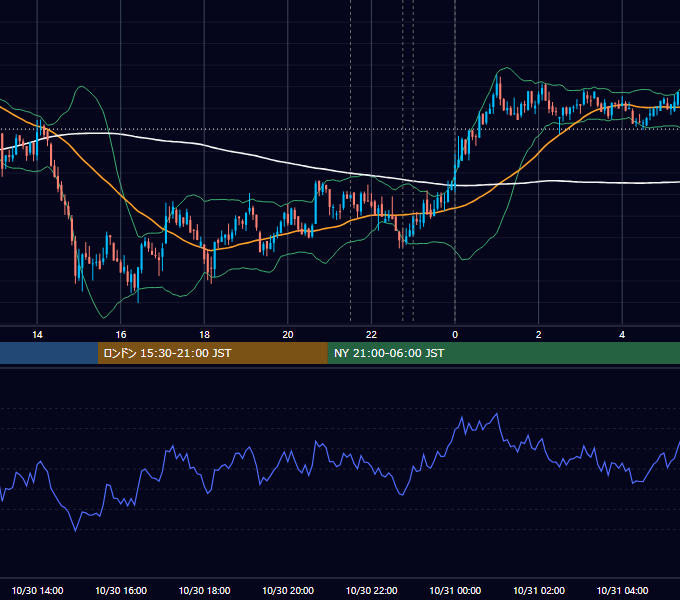Viewport: 680px width, 600px height.
Task: Click the 20 hour axis label
Action: tap(288, 335)
